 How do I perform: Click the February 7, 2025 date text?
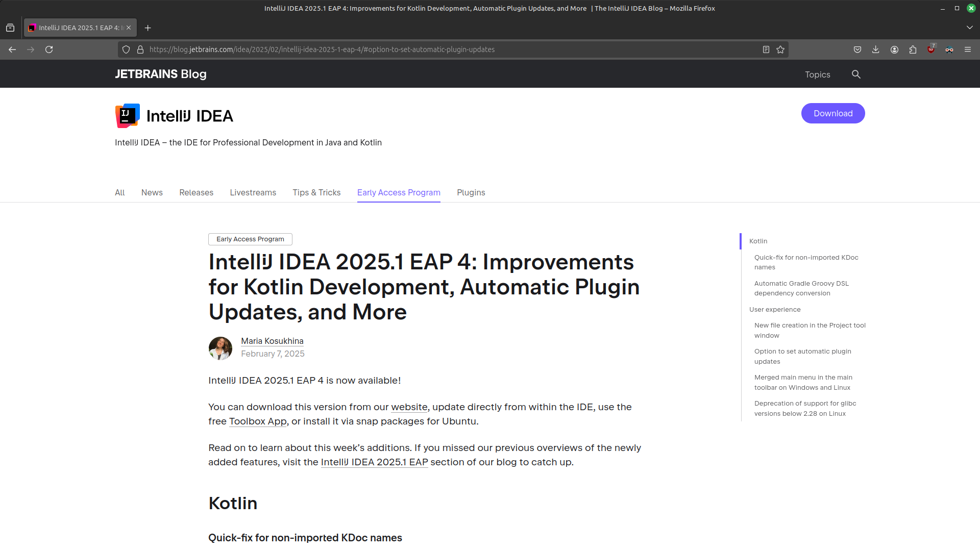click(273, 354)
